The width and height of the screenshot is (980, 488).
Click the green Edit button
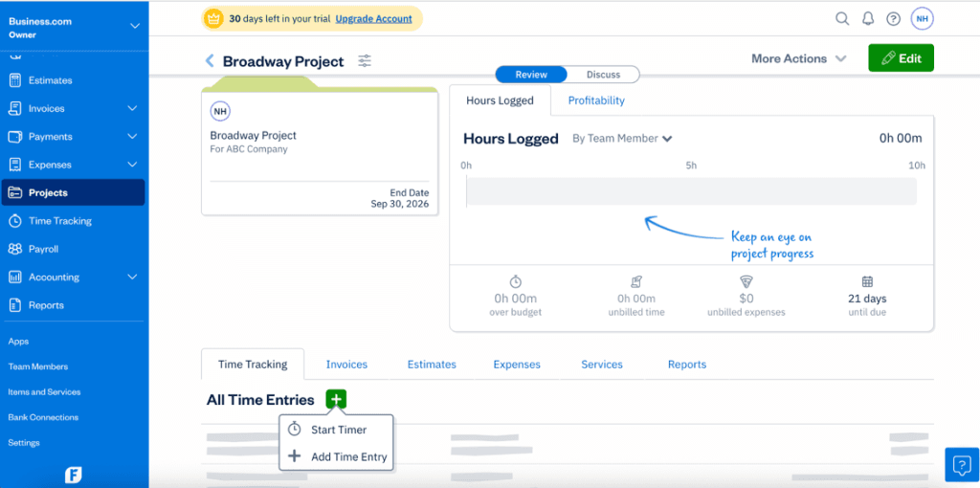click(x=902, y=58)
